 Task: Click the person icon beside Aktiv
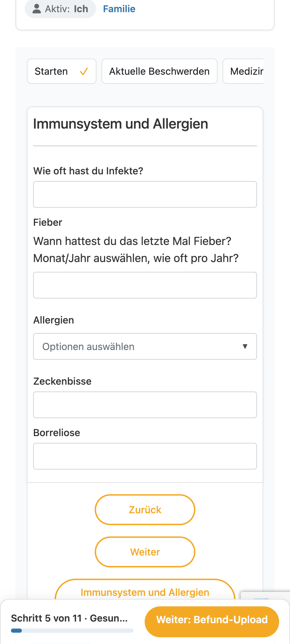[x=37, y=9]
